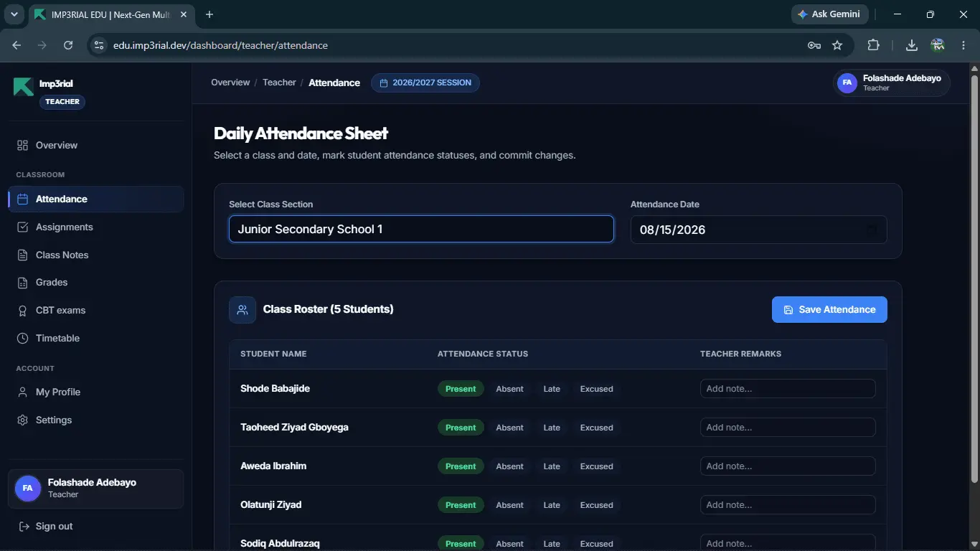
Task: Click the password key icon in address bar
Action: click(814, 45)
